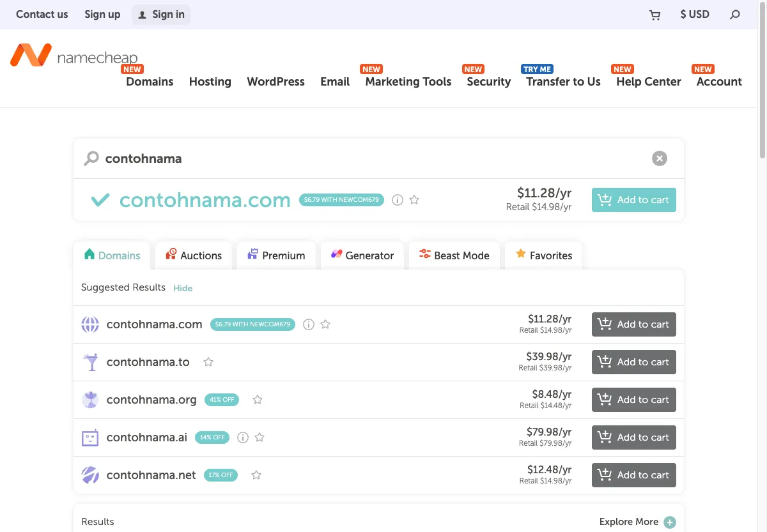Click the search magnifier icon in top bar
767x532 pixels.
coord(735,15)
